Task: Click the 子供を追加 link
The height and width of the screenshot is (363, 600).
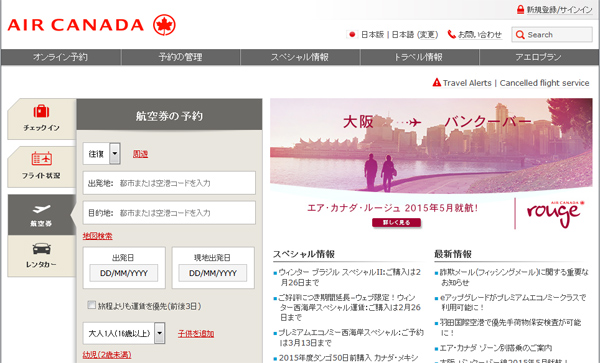Action: pos(196,334)
